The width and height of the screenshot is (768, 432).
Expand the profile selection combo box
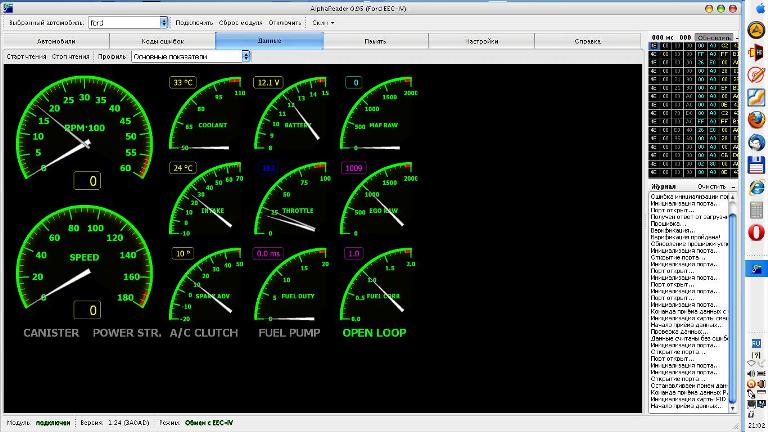(x=245, y=56)
